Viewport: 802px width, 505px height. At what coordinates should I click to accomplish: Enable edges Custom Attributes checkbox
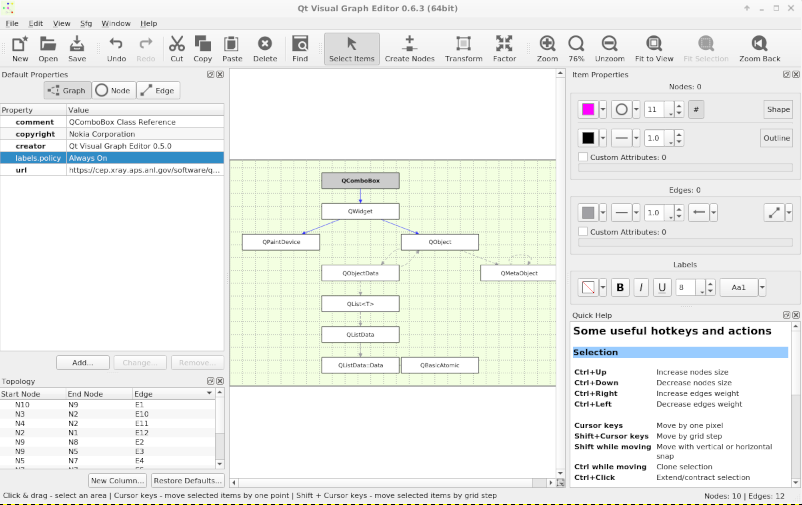tap(583, 232)
